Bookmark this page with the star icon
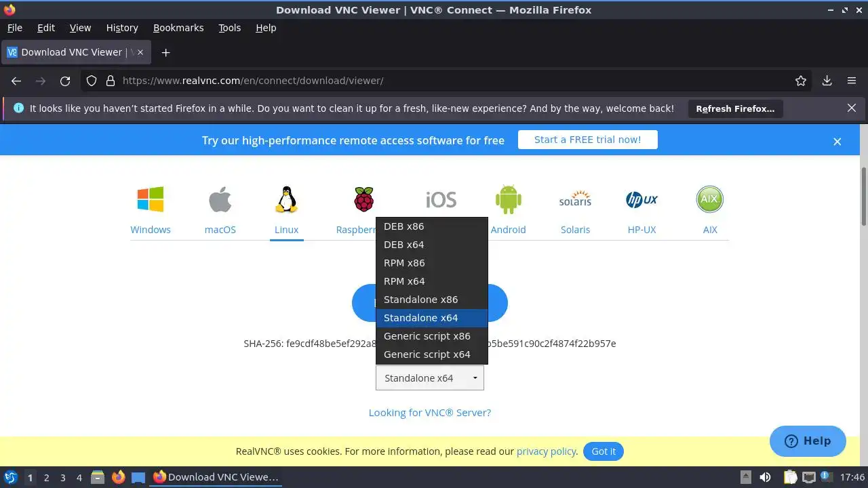This screenshot has width=868, height=488. 801,81
